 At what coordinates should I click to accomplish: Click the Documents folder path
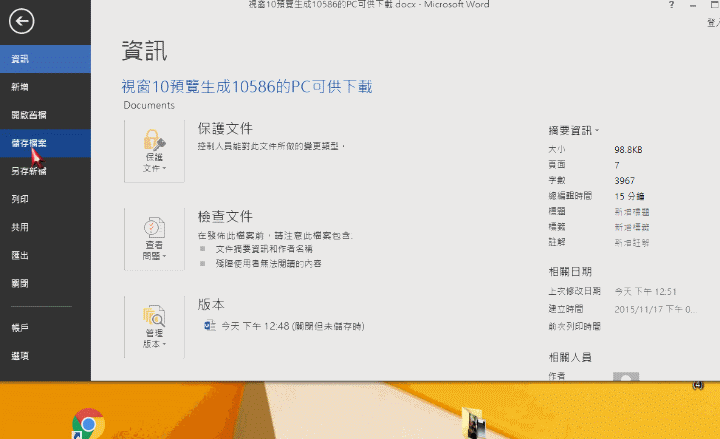tap(149, 105)
